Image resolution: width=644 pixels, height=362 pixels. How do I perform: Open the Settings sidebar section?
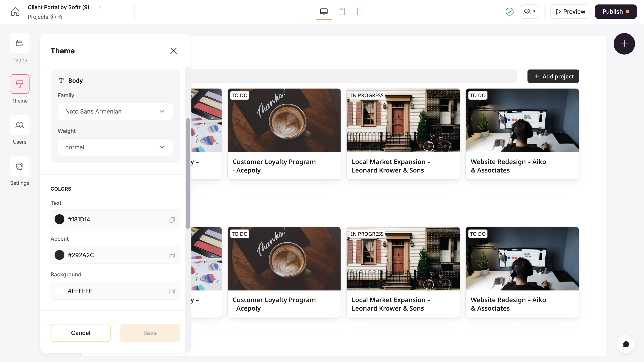(19, 166)
